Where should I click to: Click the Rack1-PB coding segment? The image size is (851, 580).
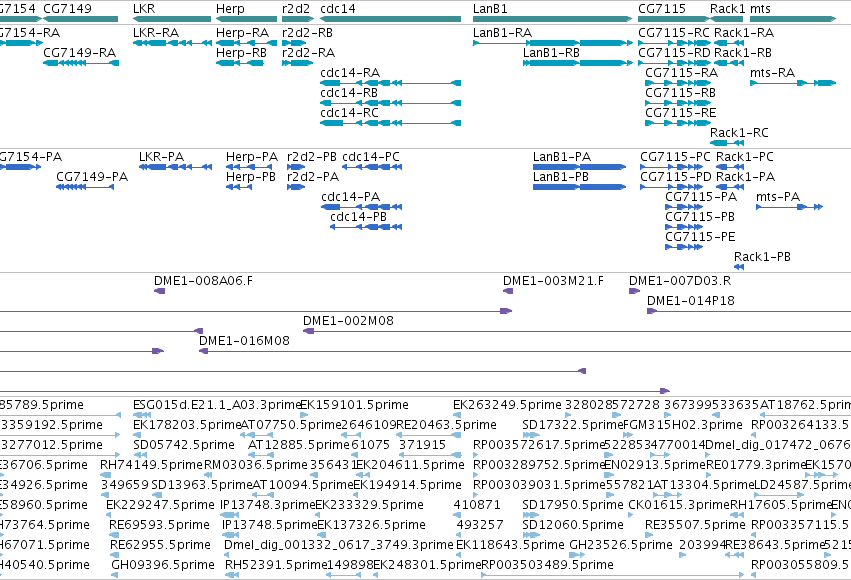pyautogui.click(x=739, y=267)
